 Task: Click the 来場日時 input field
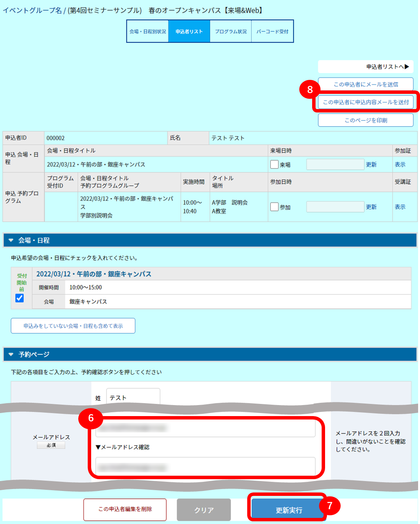(335, 165)
